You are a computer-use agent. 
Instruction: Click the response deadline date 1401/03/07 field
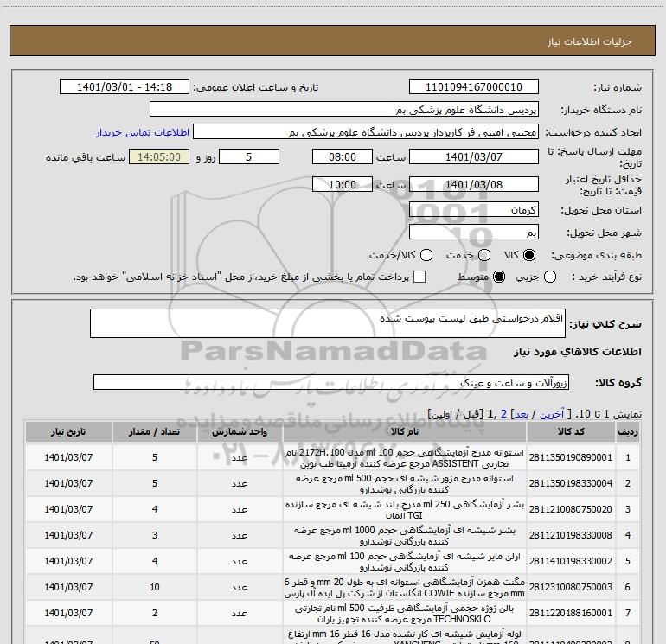474,157
